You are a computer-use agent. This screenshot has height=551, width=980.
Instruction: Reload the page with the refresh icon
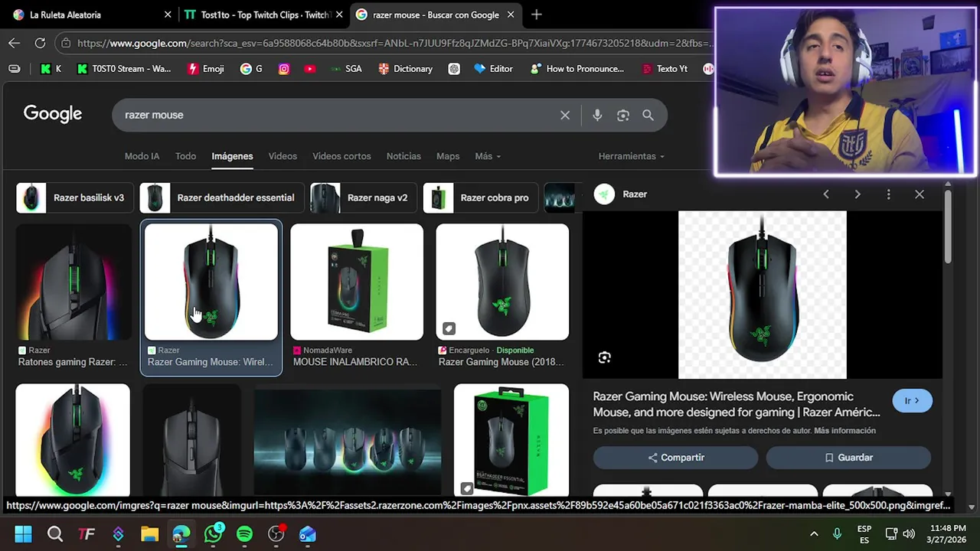pos(40,43)
